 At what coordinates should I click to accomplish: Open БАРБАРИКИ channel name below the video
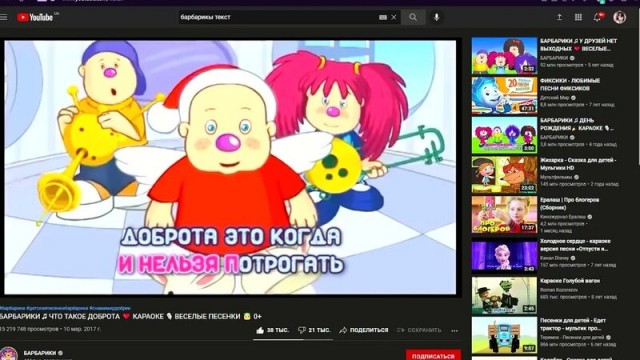[40, 353]
